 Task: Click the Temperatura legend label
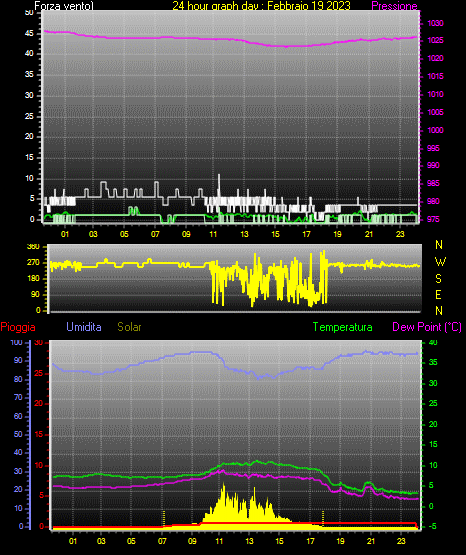(x=343, y=327)
